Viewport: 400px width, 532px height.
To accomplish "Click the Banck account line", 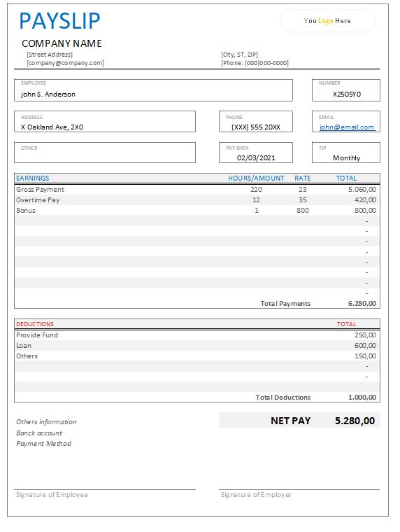I will pyautogui.click(x=39, y=433).
